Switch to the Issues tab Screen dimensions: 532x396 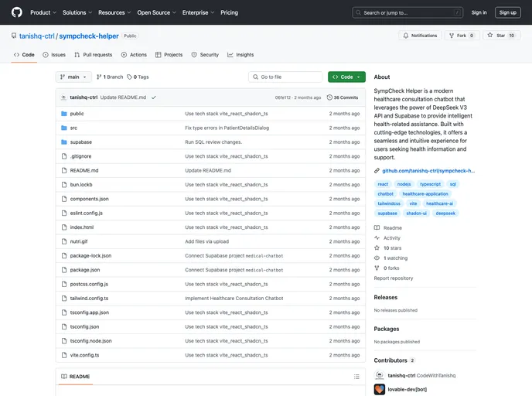[x=54, y=55]
